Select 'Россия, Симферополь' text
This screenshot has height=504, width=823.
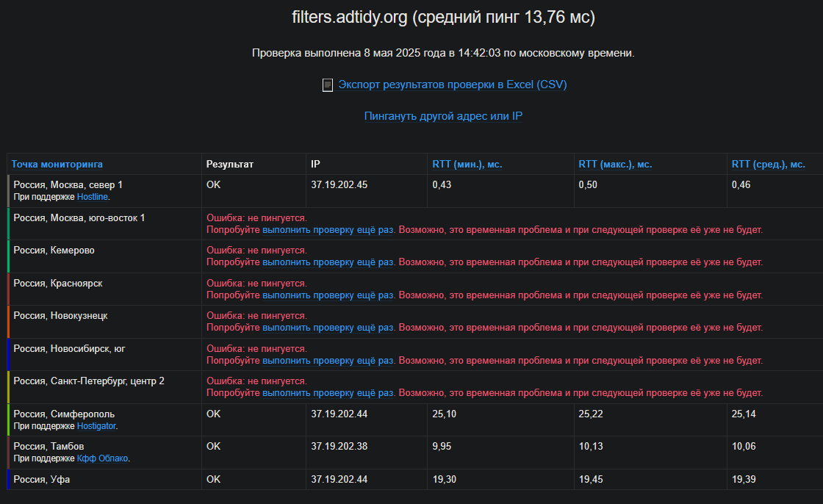[x=64, y=414]
